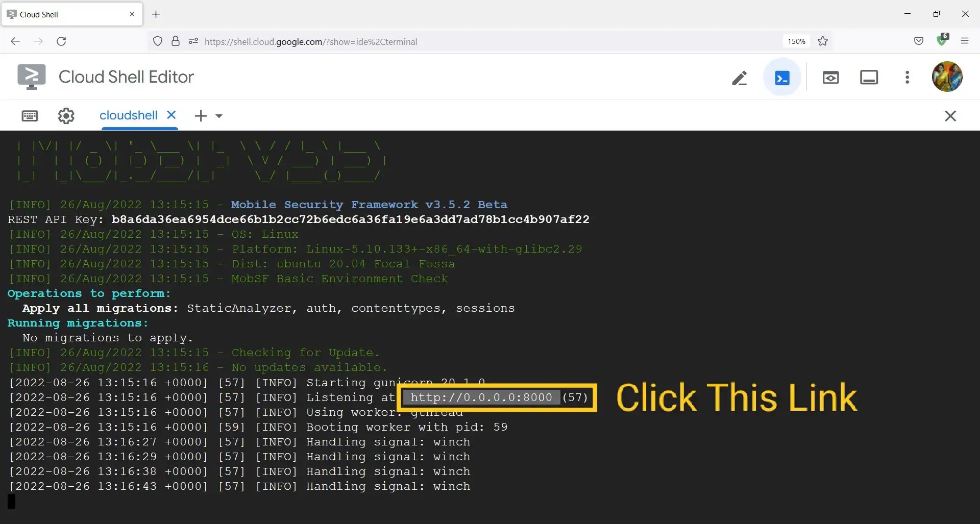Click the 'MobSF Basic Environment Check' line
This screenshot has height=524, width=980.
pos(228,279)
